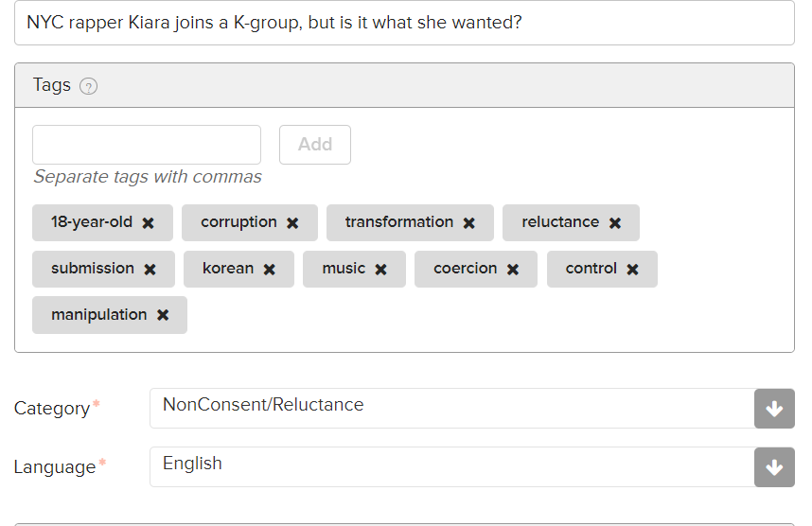Click the music tag label
The width and height of the screenshot is (812, 526).
click(344, 268)
